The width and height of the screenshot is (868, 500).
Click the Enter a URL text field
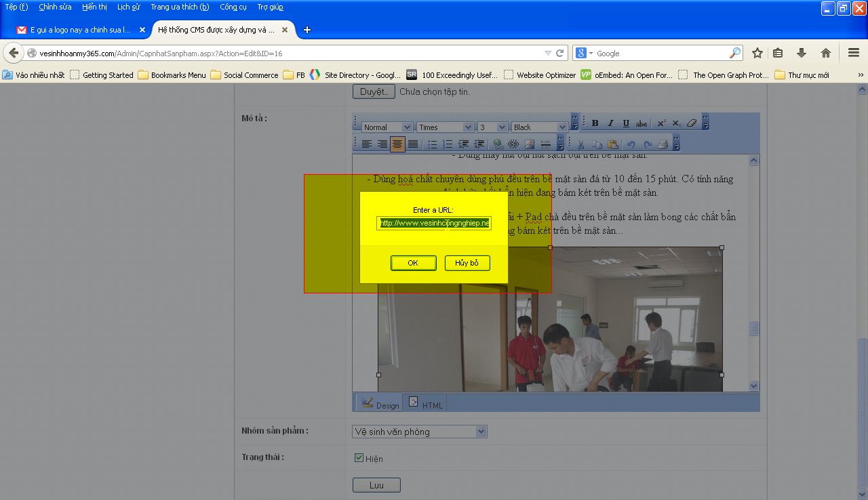(434, 223)
